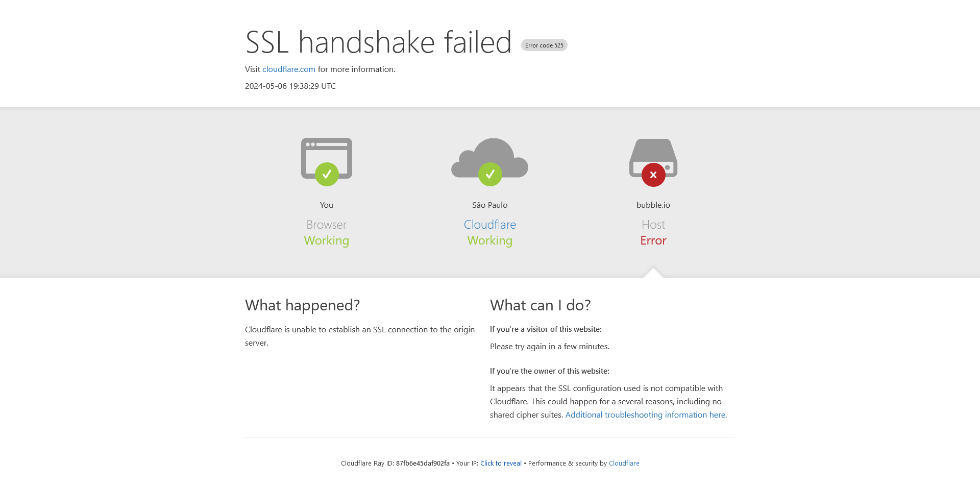
Task: Click the server host icon above bubble.io
Action: (x=653, y=158)
